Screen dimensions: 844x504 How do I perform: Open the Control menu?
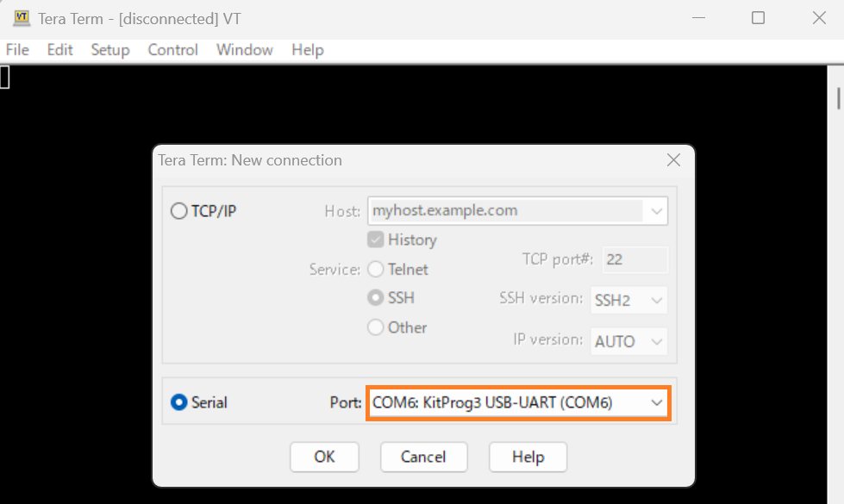[172, 50]
